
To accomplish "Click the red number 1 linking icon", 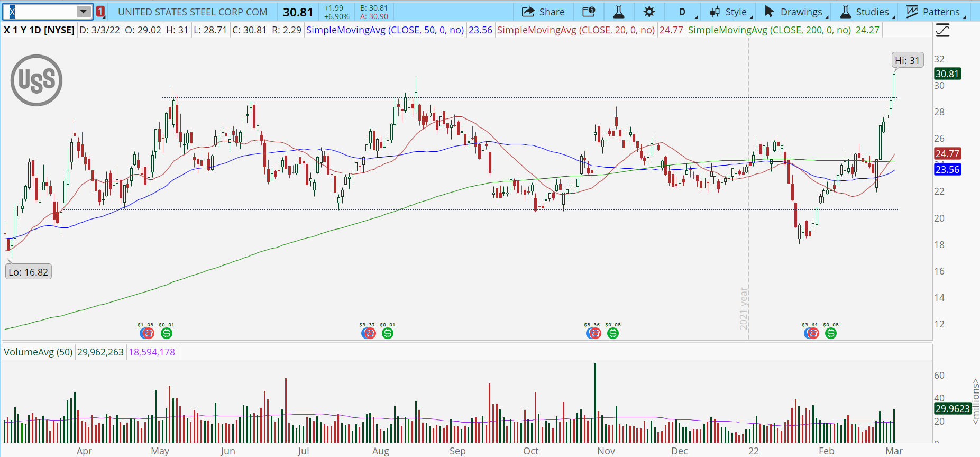I will [x=100, y=12].
